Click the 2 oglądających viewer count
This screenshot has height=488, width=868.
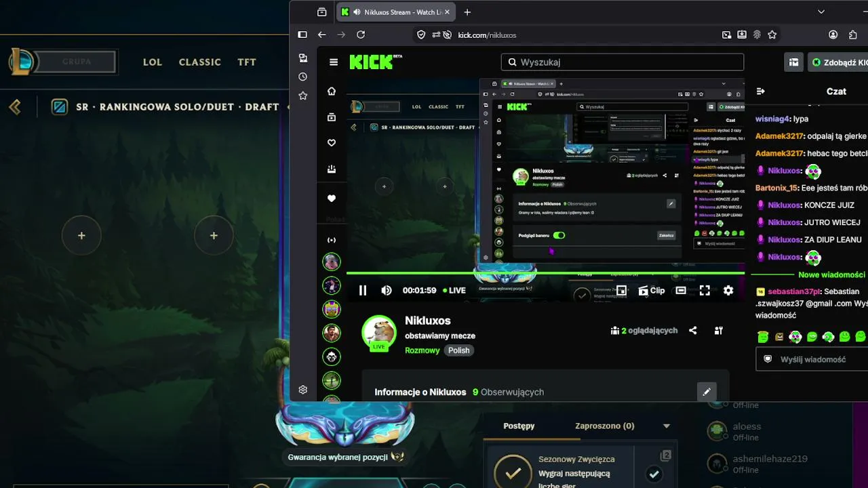(x=644, y=331)
